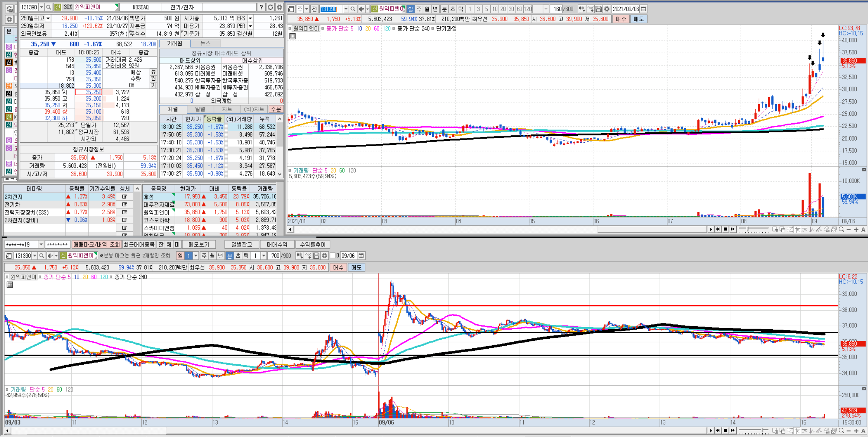This screenshot has width=868, height=437.
Task: Click the magnifier zoom icon under daily chart
Action: pos(841,230)
